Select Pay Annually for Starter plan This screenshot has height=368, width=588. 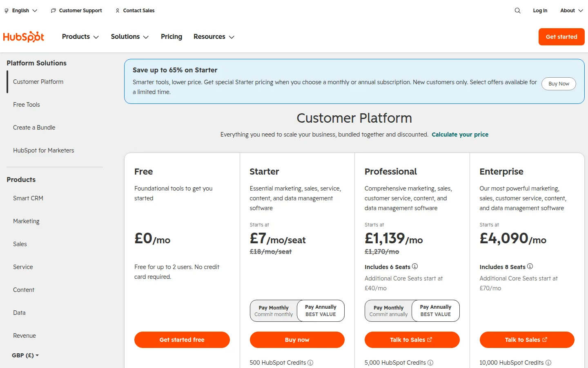coord(321,311)
